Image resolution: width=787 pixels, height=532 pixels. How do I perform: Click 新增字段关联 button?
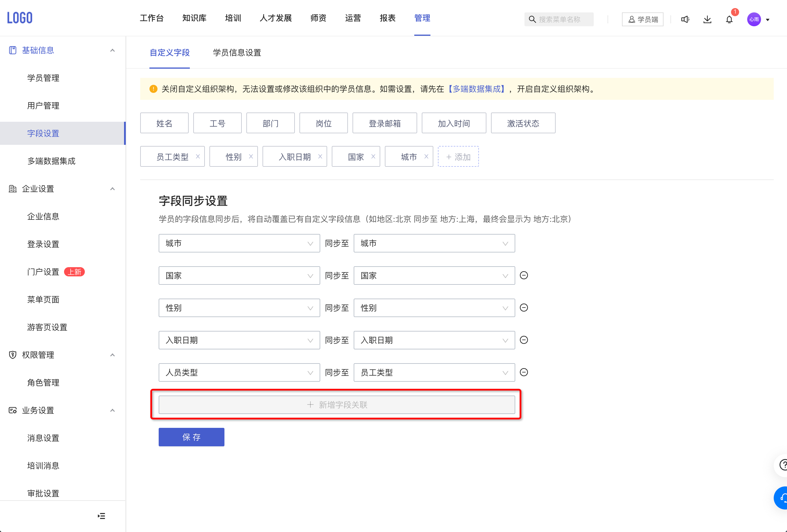point(337,405)
